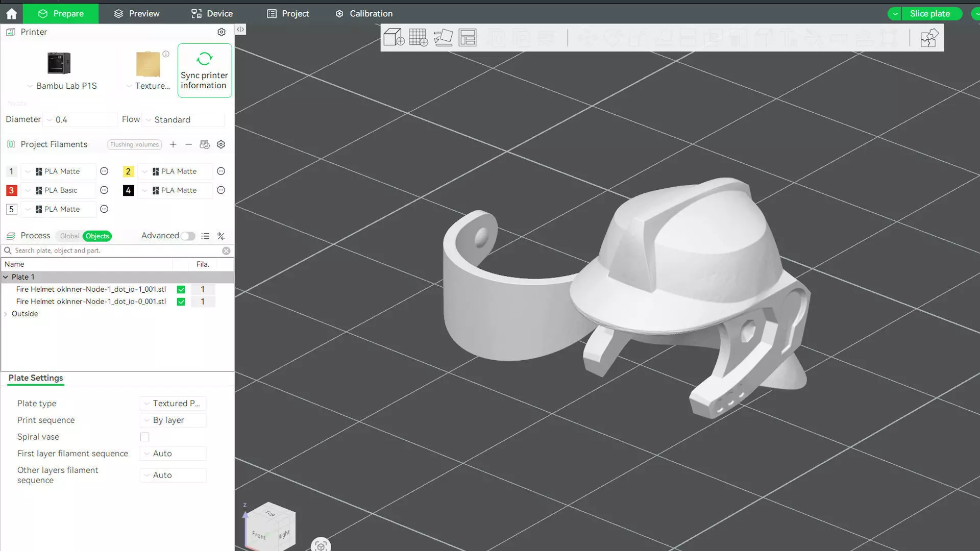
Task: Open the Assembly view icon
Action: coord(929,37)
